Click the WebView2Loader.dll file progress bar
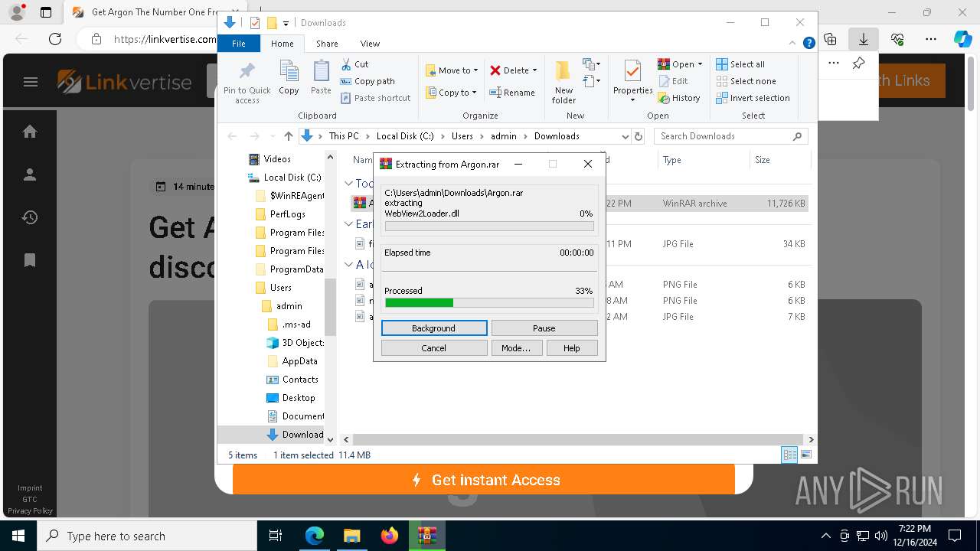980x551 pixels. tap(489, 227)
